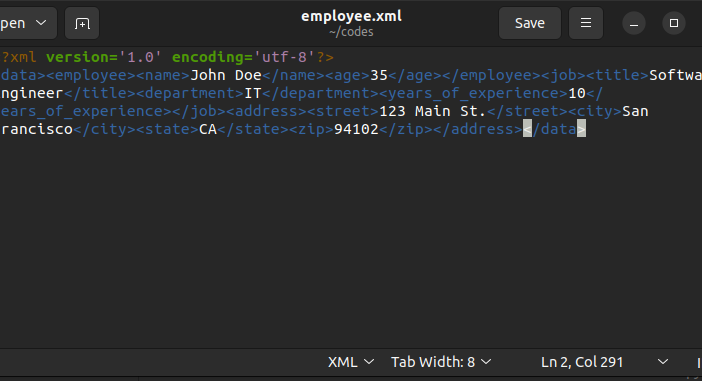Click the experience value 10
This screenshot has width=702, height=381.
(x=577, y=93)
